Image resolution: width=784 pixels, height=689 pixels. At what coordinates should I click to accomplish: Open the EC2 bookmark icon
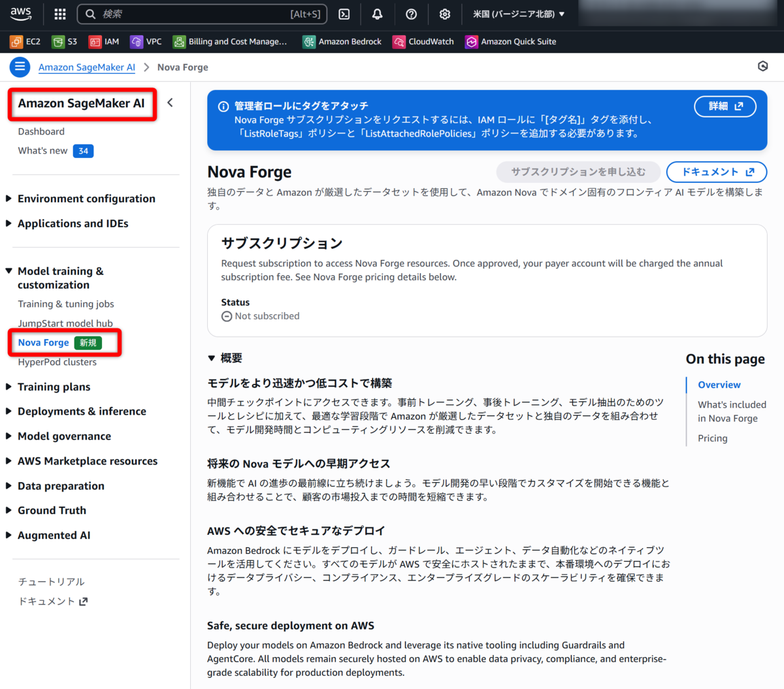[x=16, y=42]
